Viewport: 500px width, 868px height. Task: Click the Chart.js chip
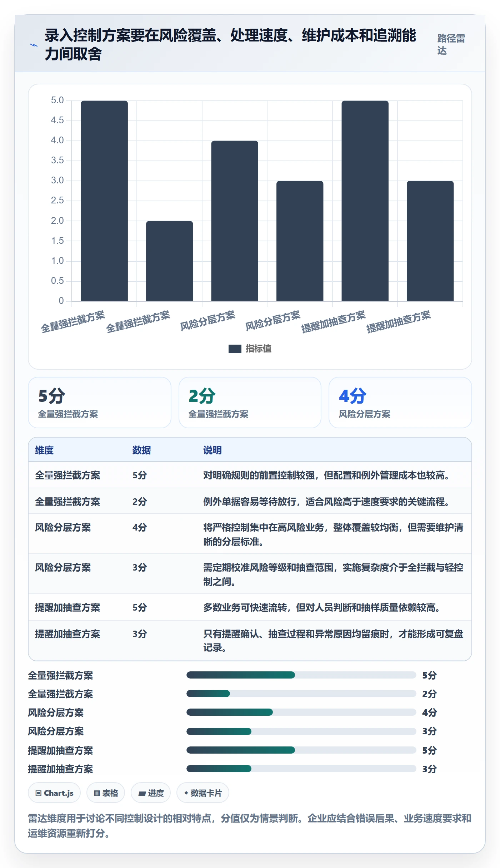click(54, 793)
